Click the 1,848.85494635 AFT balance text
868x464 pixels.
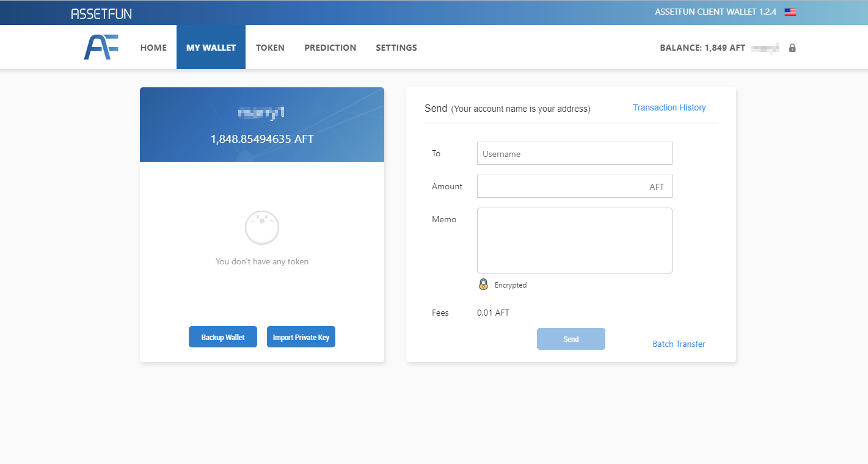pos(262,139)
